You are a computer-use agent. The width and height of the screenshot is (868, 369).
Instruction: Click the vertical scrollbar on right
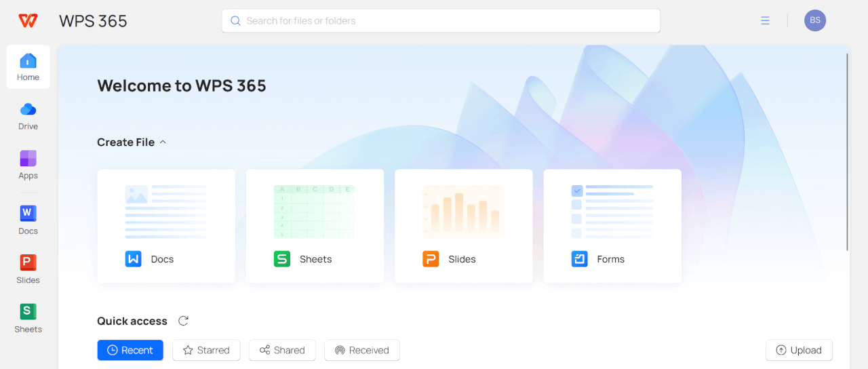point(848,151)
